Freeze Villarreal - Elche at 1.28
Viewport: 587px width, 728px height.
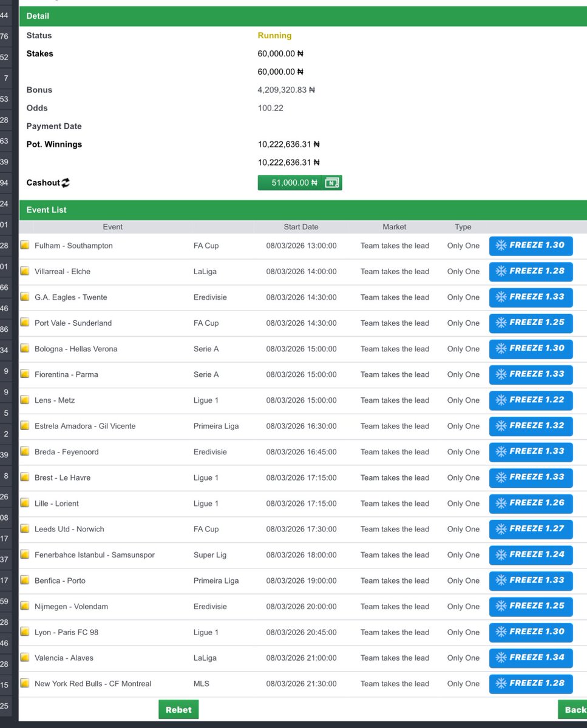[x=531, y=271]
